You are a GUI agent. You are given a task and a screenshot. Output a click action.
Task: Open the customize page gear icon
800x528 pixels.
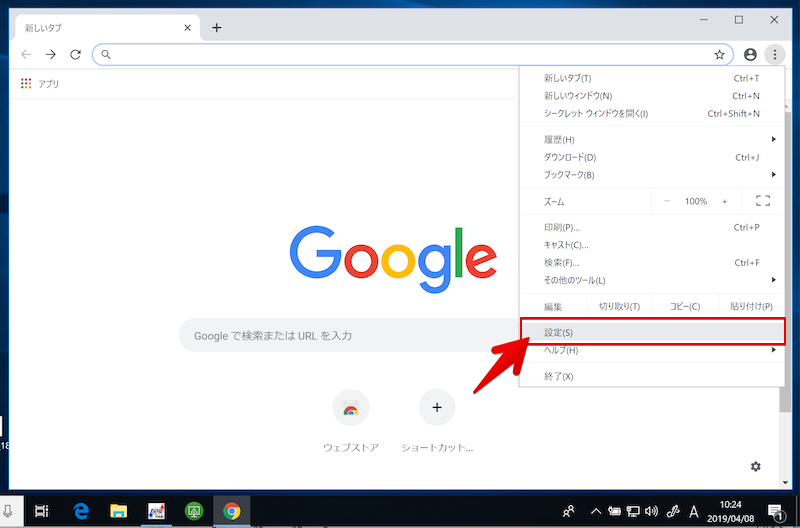pos(756,467)
